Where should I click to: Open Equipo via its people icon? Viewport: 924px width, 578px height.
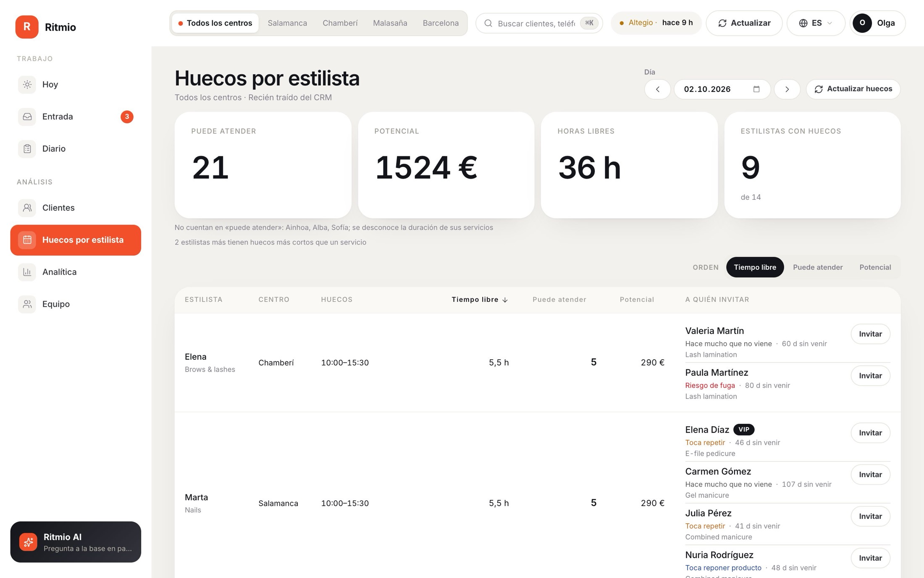(x=27, y=304)
